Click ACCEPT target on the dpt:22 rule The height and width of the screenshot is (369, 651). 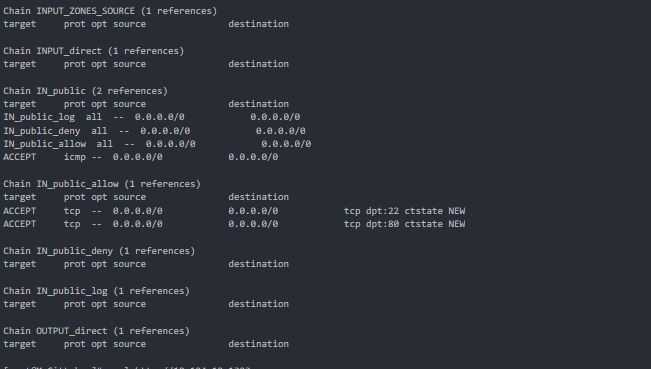tap(20, 211)
